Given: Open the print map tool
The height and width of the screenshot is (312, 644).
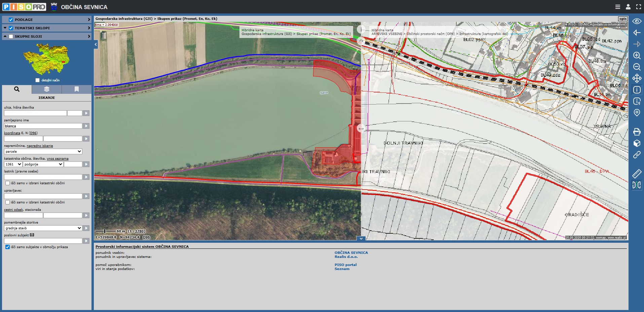Looking at the screenshot, I should pos(637,132).
